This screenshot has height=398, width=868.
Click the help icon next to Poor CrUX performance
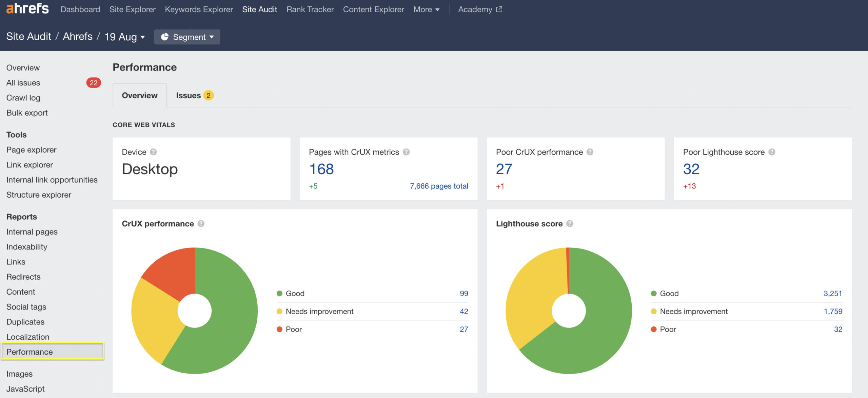[590, 152]
